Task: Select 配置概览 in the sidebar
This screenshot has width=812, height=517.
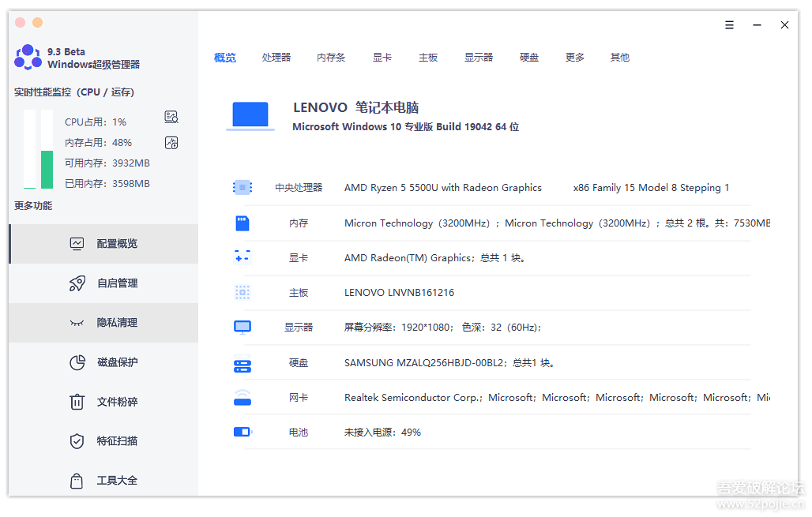Action: 103,244
